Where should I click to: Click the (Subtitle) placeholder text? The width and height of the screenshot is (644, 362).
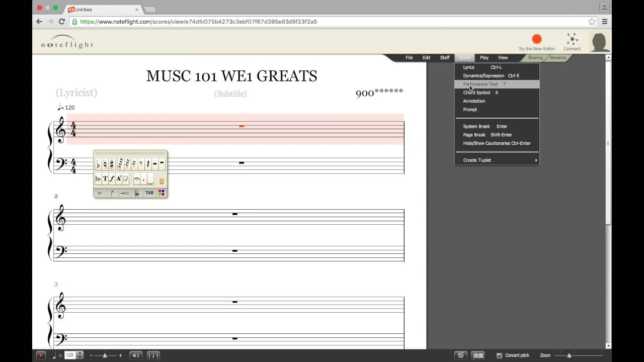point(230,94)
